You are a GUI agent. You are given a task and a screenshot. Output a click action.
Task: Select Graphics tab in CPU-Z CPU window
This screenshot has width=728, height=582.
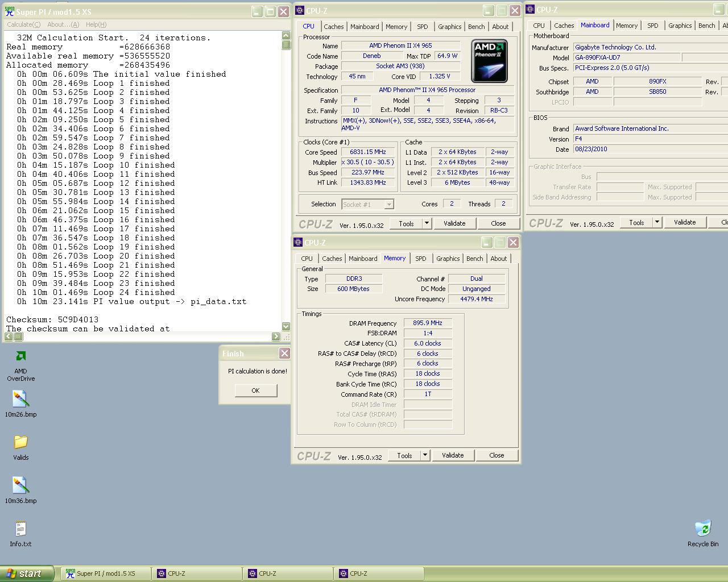[x=450, y=27]
